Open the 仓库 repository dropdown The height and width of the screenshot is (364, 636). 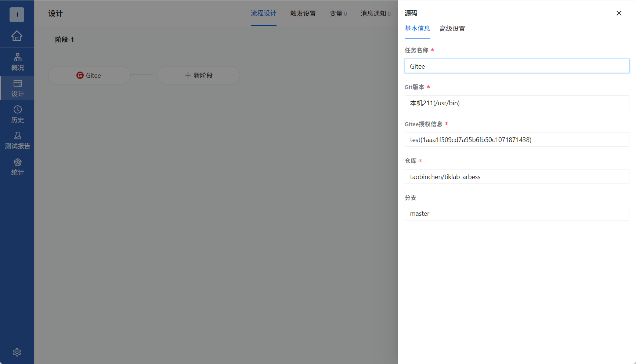517,176
